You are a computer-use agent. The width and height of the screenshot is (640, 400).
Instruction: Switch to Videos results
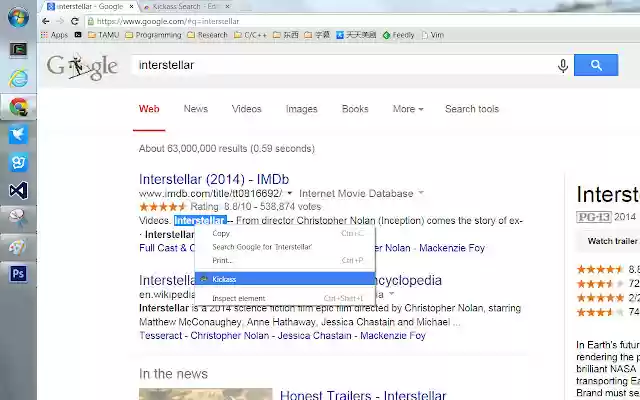pyautogui.click(x=247, y=109)
